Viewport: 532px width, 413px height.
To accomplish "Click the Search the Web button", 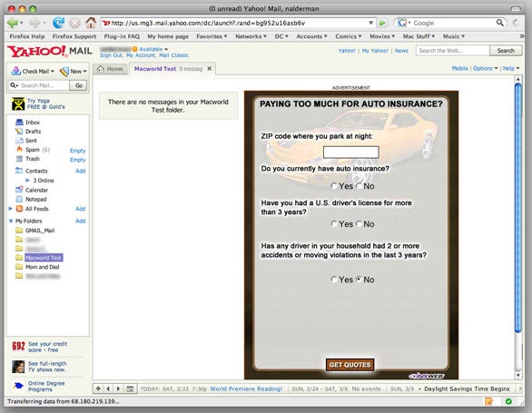I will [x=506, y=51].
